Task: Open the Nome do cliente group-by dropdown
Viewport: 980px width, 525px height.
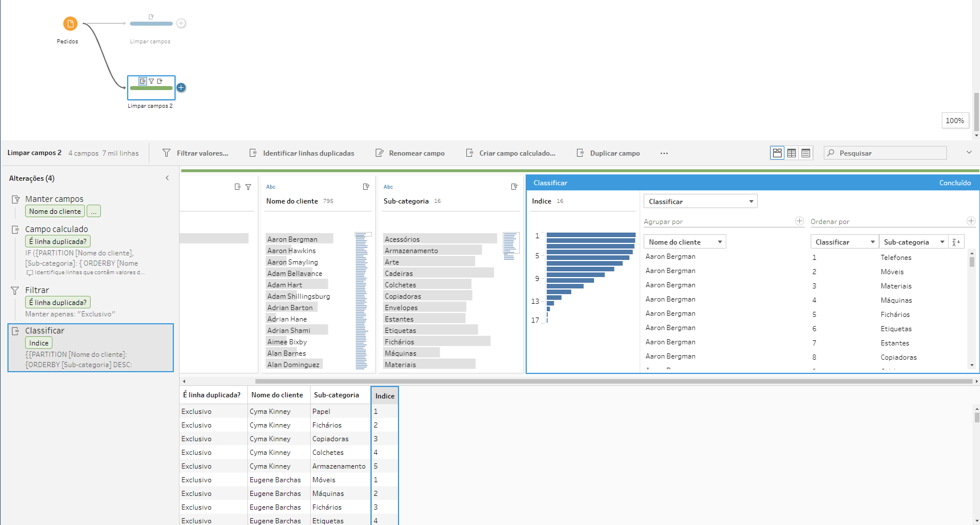Action: pyautogui.click(x=685, y=242)
